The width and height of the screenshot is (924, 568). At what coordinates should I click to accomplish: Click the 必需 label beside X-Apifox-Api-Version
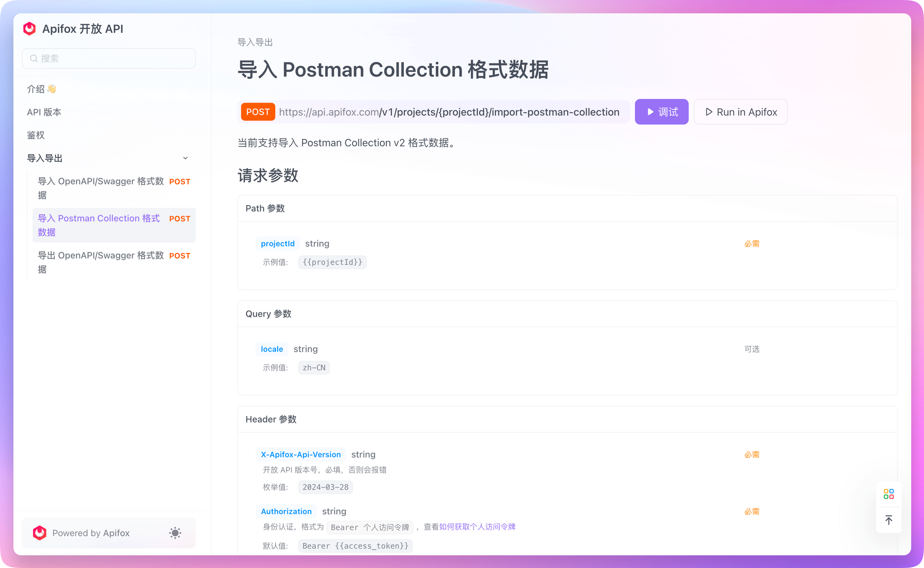tap(752, 454)
